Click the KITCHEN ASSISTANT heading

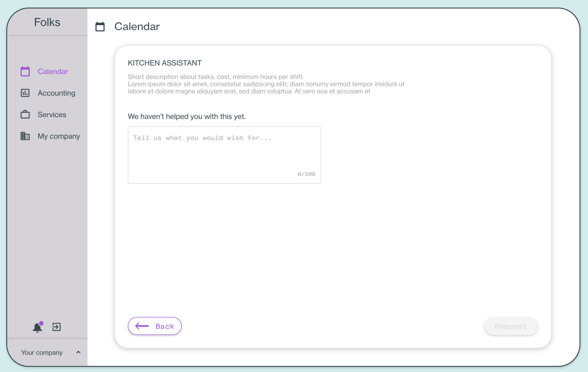pyautogui.click(x=165, y=63)
